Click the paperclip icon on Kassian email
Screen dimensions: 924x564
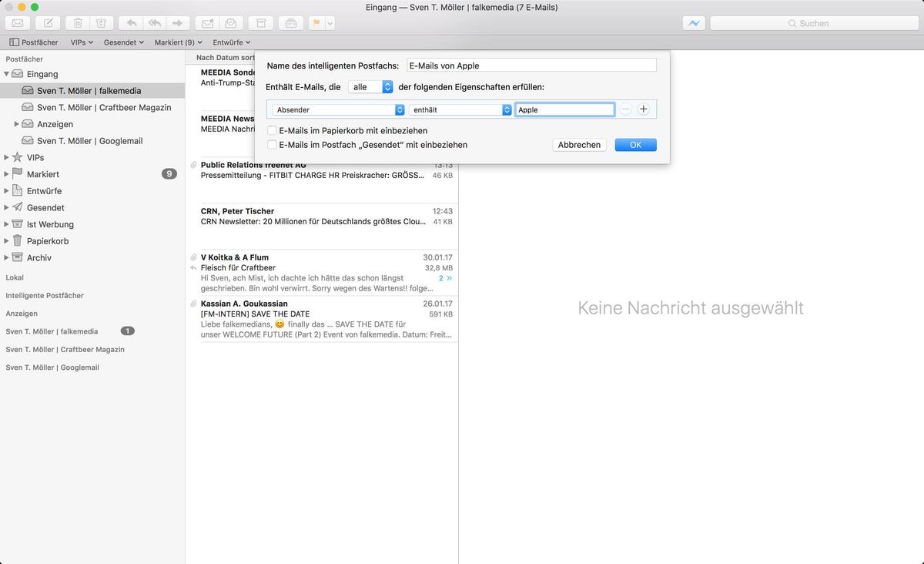pos(193,304)
